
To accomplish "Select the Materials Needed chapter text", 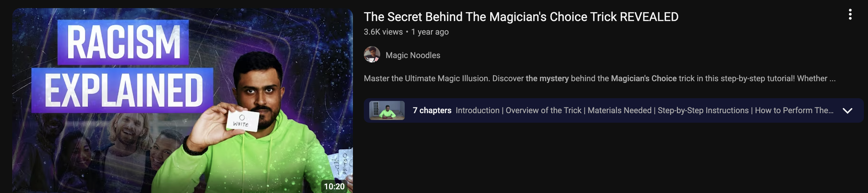I will tap(619, 111).
